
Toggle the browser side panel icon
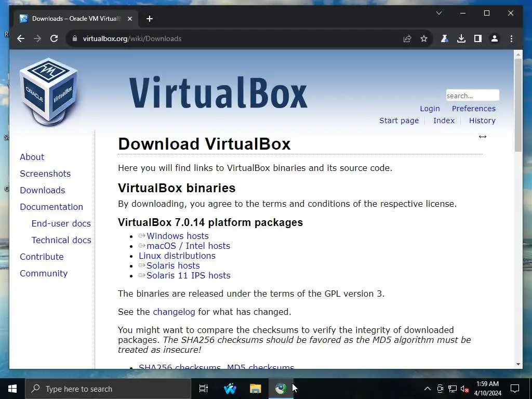point(478,38)
